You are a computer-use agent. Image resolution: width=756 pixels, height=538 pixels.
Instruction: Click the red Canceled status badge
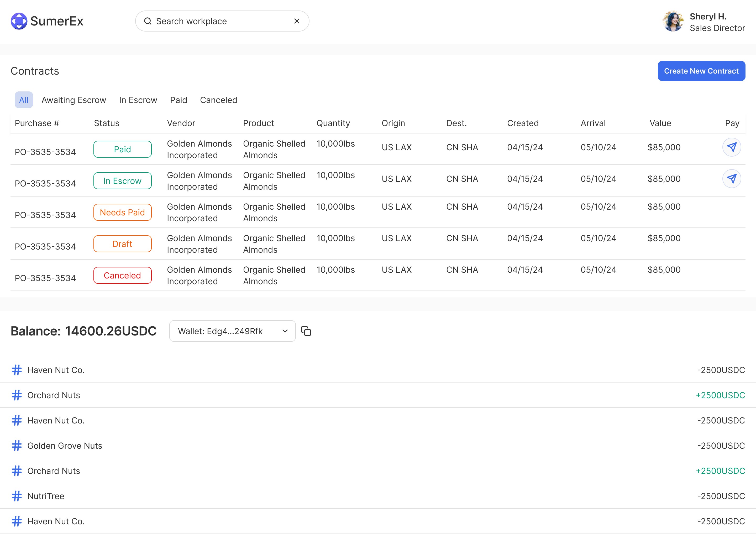[123, 275]
